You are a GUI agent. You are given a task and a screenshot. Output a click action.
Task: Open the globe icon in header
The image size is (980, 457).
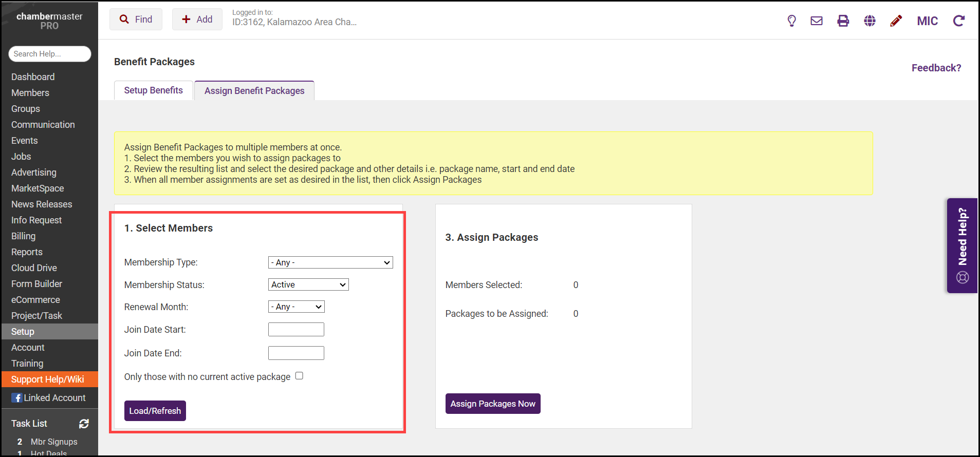(x=870, y=21)
